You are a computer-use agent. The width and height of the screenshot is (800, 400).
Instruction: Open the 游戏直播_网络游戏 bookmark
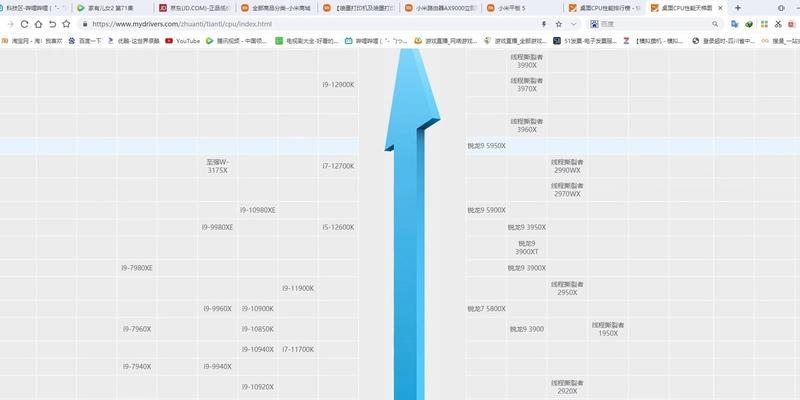445,41
